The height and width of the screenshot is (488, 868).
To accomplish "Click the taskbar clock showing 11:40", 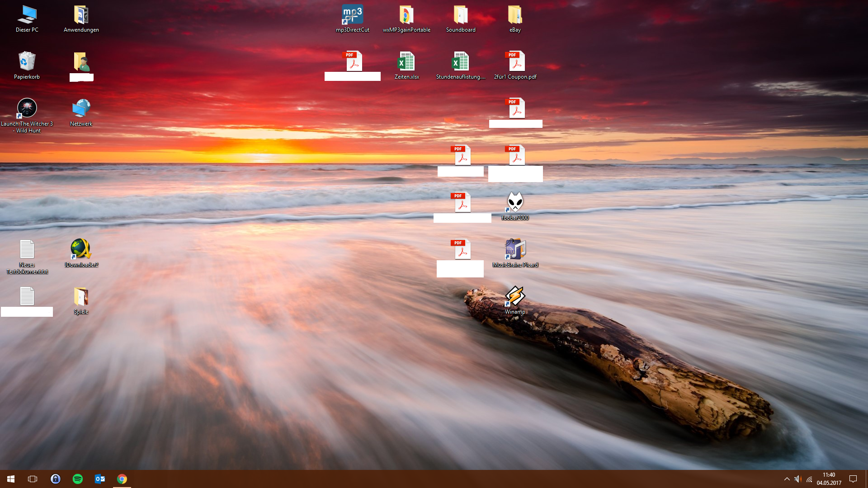I will click(829, 479).
